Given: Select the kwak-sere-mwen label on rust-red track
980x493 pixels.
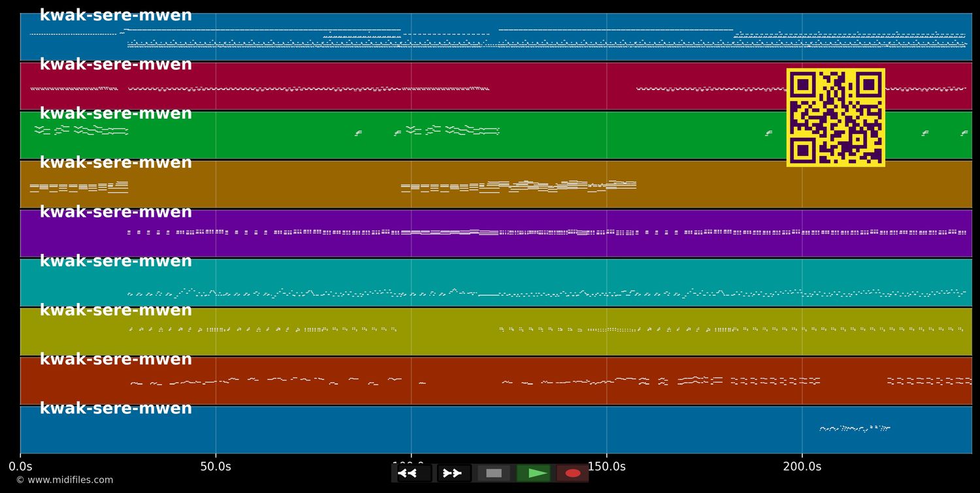Looking at the screenshot, I should pyautogui.click(x=116, y=359).
